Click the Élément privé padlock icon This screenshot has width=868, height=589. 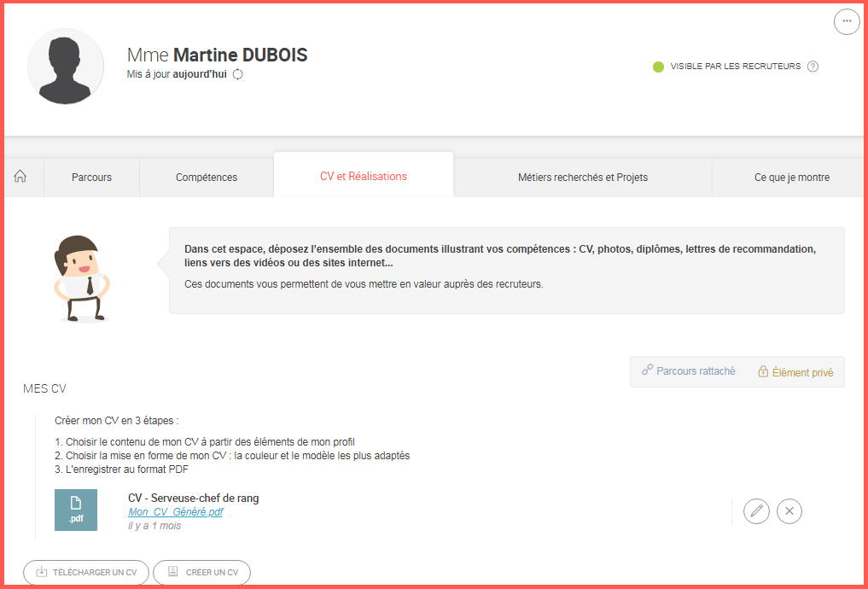763,371
